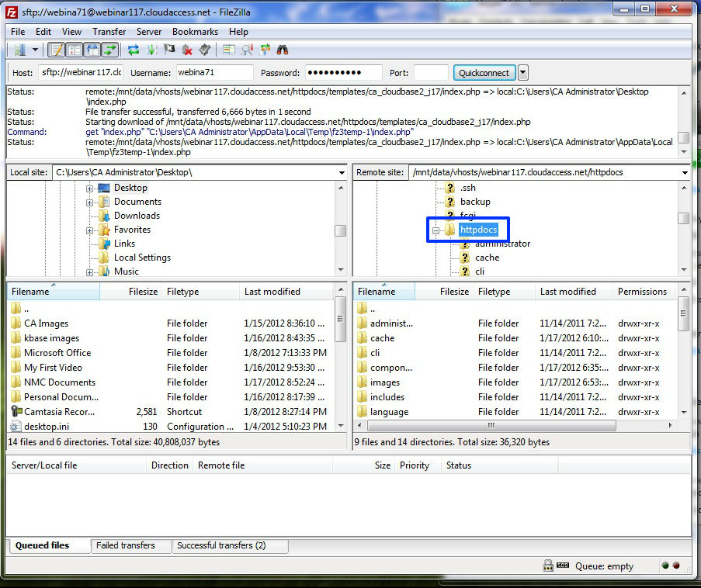The height and width of the screenshot is (588, 701).
Task: Sort local files by Last modified column
Action: tap(286, 292)
